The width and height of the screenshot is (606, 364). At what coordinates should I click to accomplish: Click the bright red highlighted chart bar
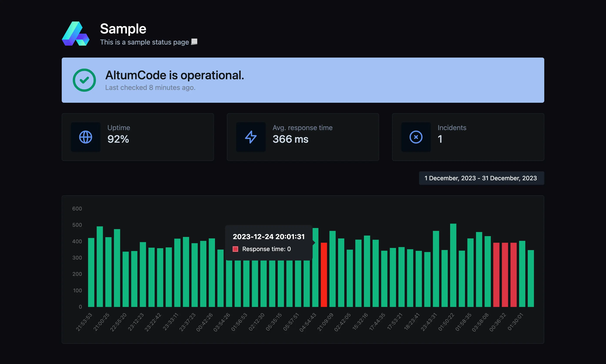tap(324, 275)
